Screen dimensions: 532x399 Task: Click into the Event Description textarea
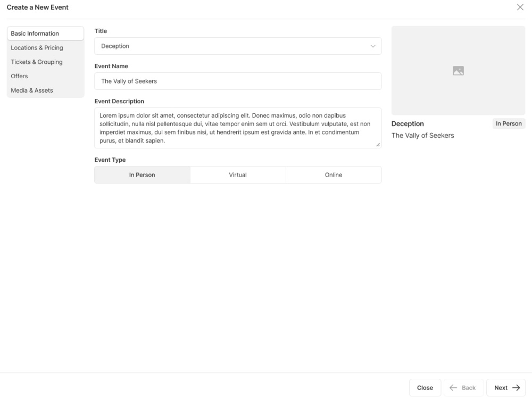[238, 128]
